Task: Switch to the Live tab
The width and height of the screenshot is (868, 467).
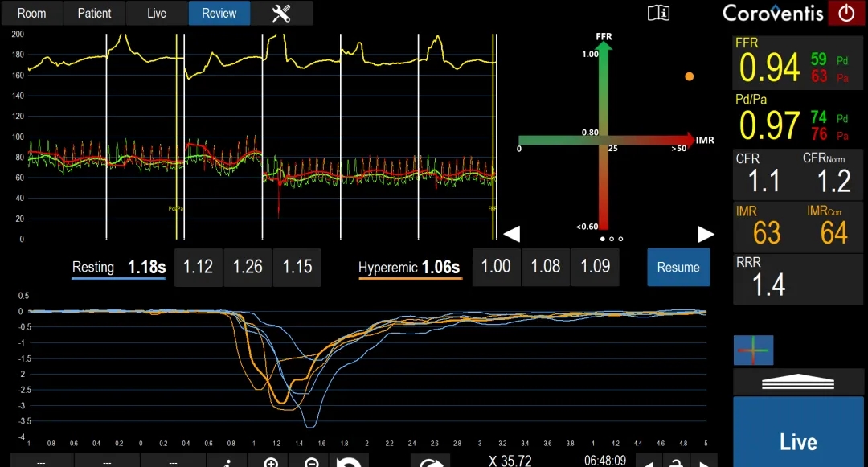Action: tap(157, 13)
